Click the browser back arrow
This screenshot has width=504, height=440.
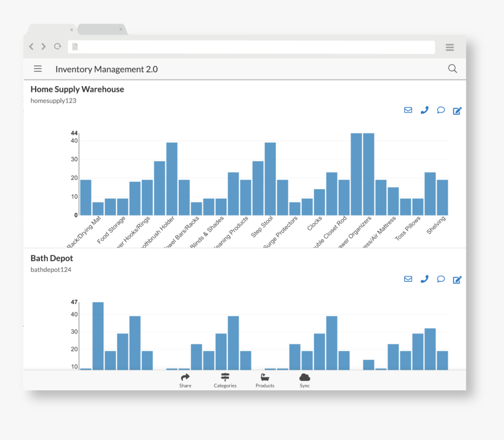[x=32, y=47]
